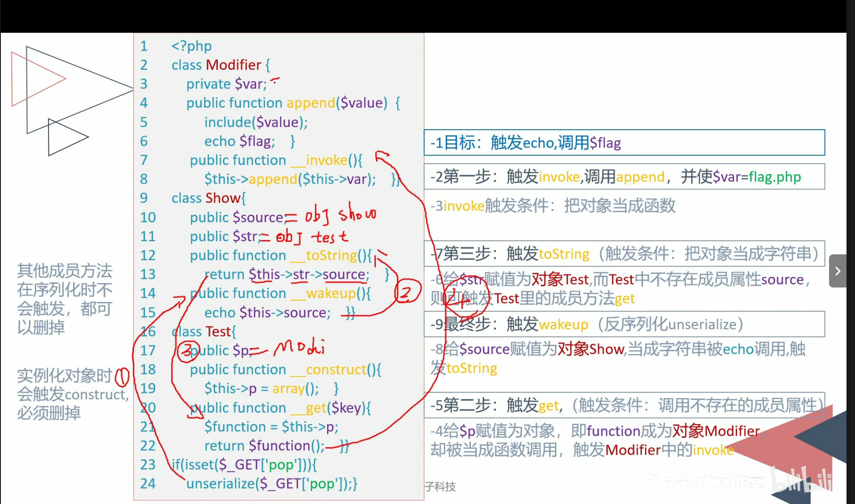Click note '-3invoke触发条件：把对象当成函数'
The image size is (855, 504).
pyautogui.click(x=553, y=206)
